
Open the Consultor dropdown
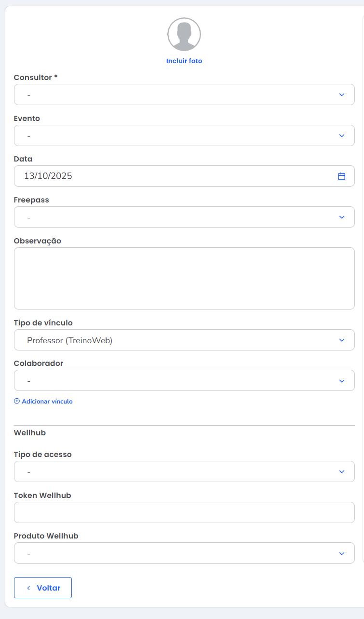click(x=178, y=95)
